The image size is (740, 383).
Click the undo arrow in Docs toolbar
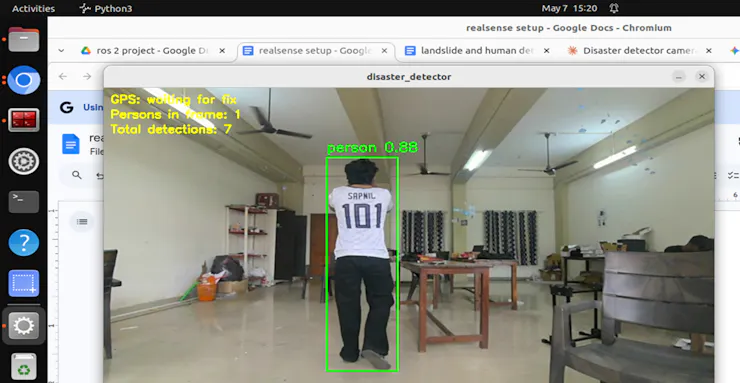(x=100, y=175)
